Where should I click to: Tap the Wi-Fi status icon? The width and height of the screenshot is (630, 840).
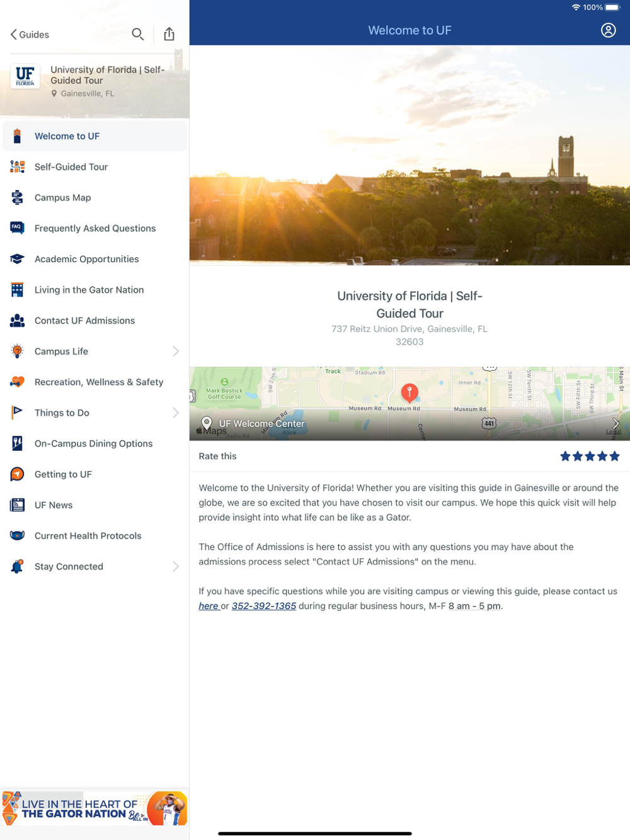576,8
